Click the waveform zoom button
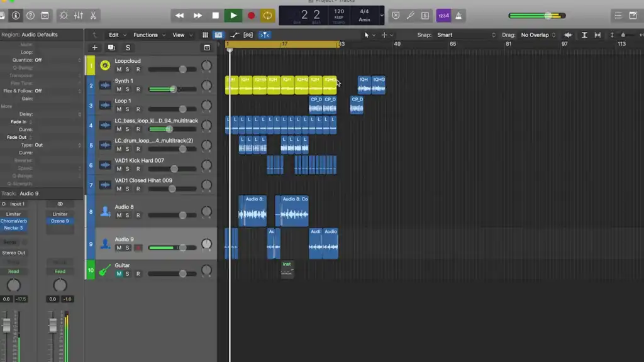Image resolution: width=644 pixels, height=362 pixels. 568,35
